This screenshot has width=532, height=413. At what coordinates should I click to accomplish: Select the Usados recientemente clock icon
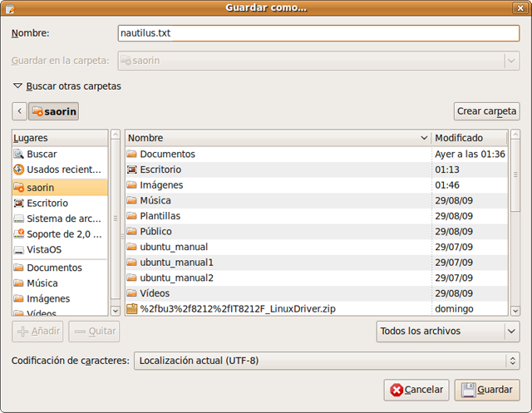click(x=19, y=170)
